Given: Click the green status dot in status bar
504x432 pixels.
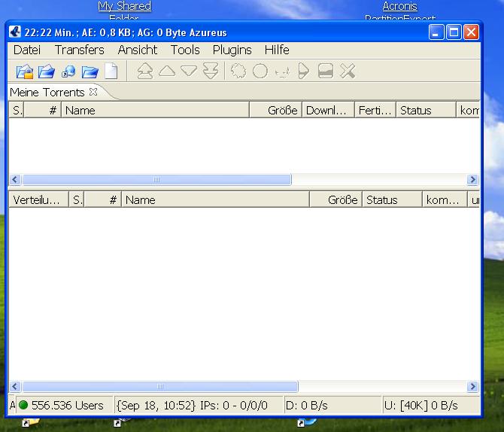Looking at the screenshot, I should 23,405.
